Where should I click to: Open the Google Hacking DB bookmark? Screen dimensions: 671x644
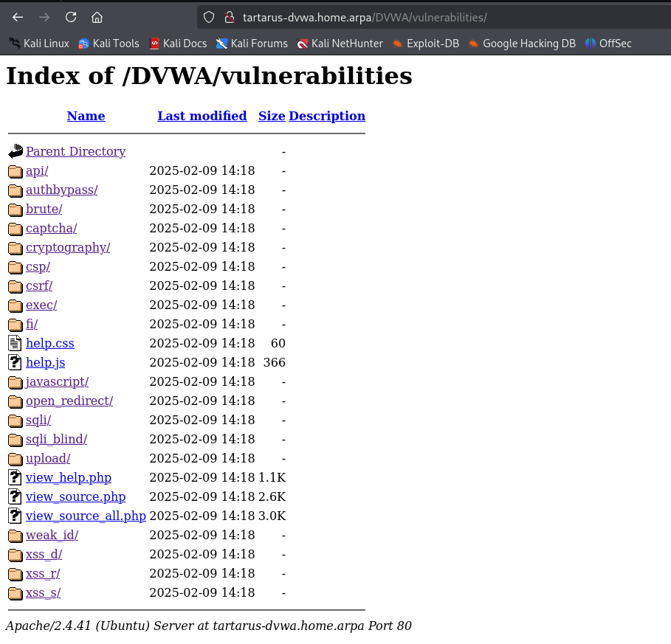521,44
